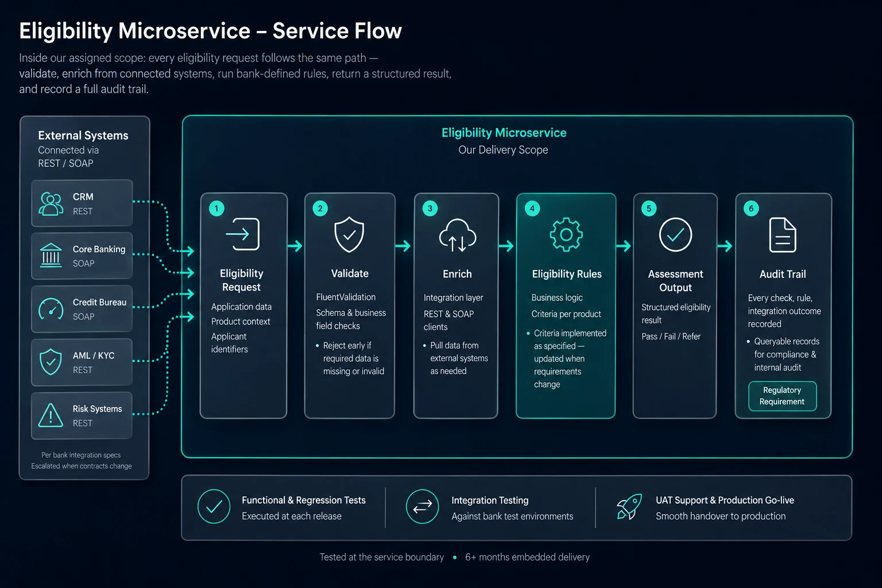Screen dimensions: 882x588
Task: Click 'FluentValidation' text
Action: (x=346, y=297)
